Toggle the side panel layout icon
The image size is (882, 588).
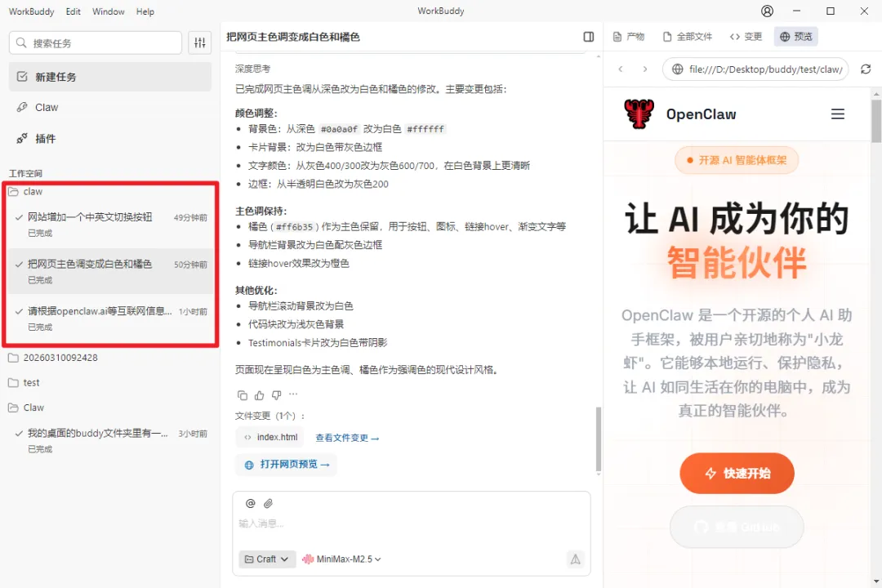coord(589,37)
